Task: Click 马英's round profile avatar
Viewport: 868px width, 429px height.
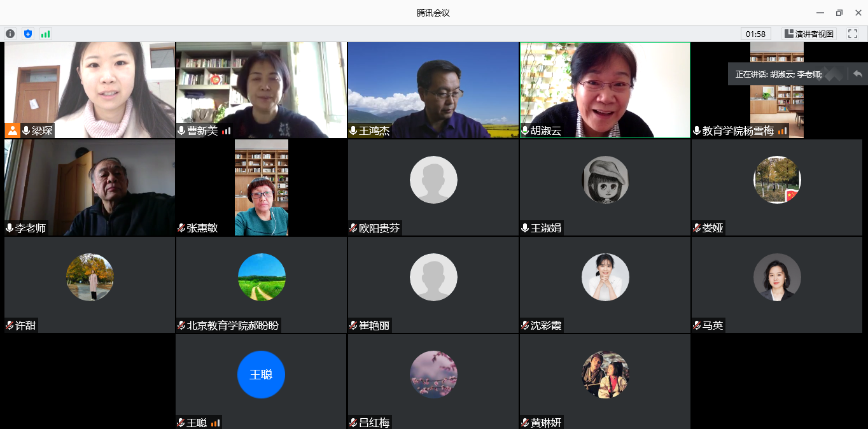Action: click(777, 278)
